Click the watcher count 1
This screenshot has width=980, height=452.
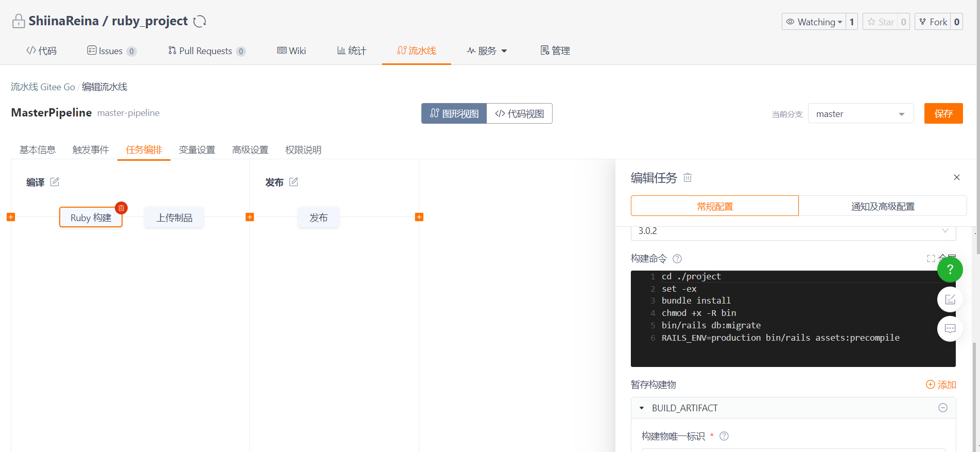click(x=852, y=22)
